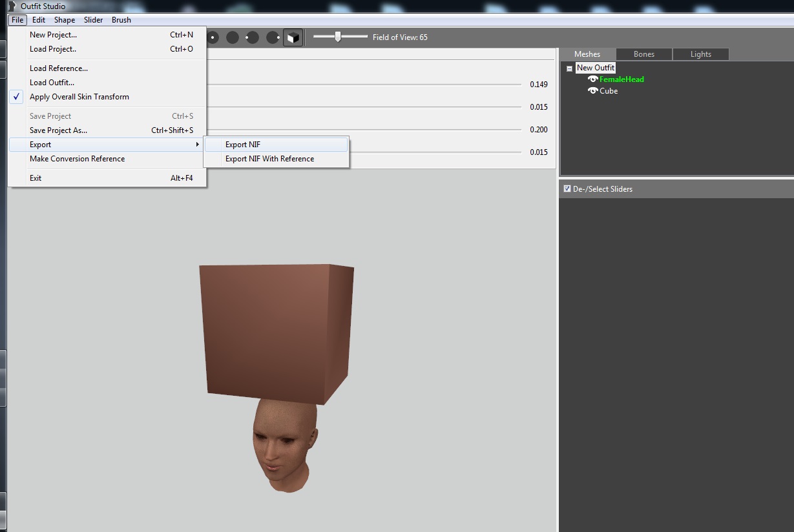Switch to the Lights tab
This screenshot has width=794, height=532.
tap(701, 54)
